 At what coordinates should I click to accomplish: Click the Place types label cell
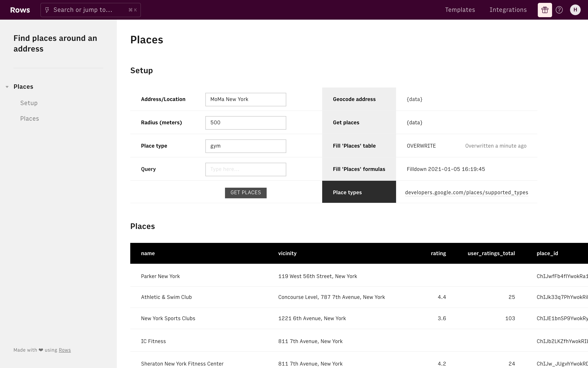[359, 192]
